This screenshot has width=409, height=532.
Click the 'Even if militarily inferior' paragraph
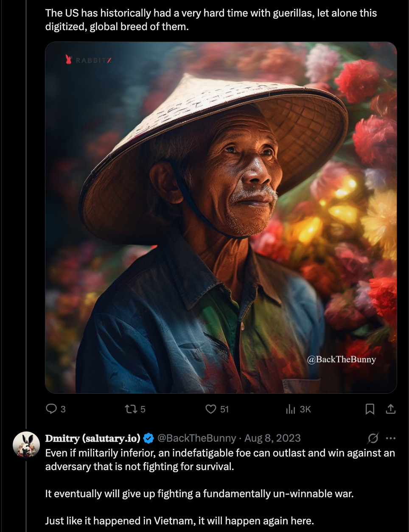220,460
